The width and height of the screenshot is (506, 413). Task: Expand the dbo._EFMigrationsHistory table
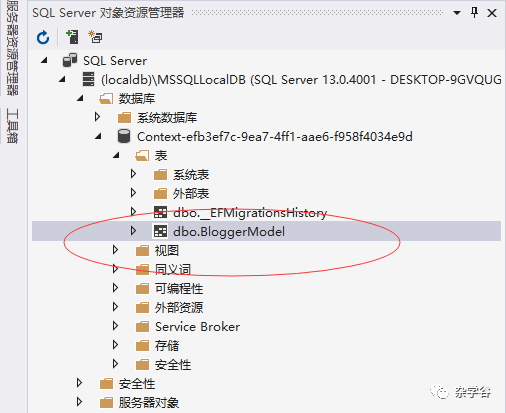133,212
